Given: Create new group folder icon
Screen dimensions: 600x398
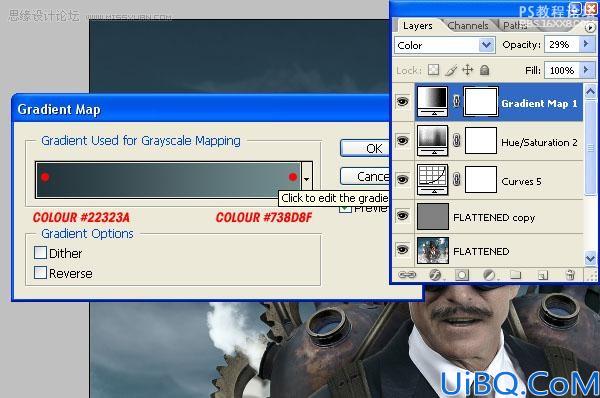Looking at the screenshot, I should 515,275.
